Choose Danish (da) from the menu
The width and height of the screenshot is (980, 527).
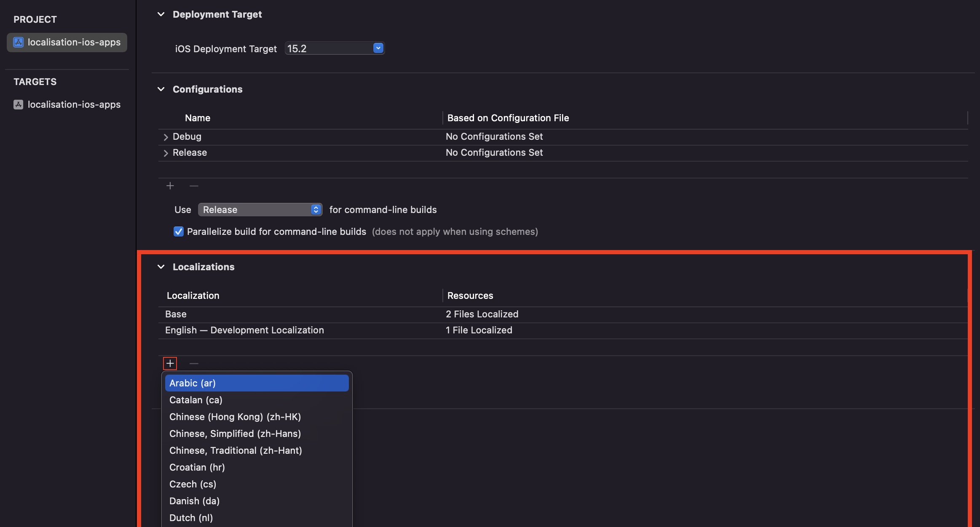point(257,501)
